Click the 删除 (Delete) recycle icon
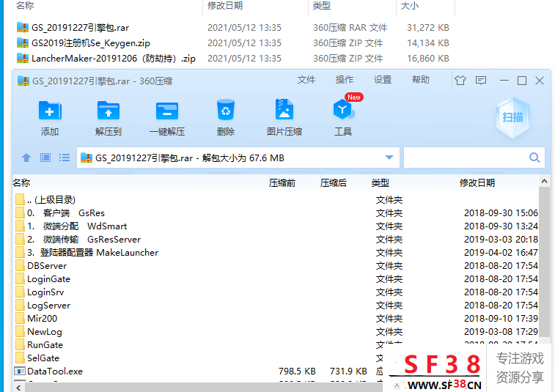This screenshot has width=555, height=392. point(226,110)
